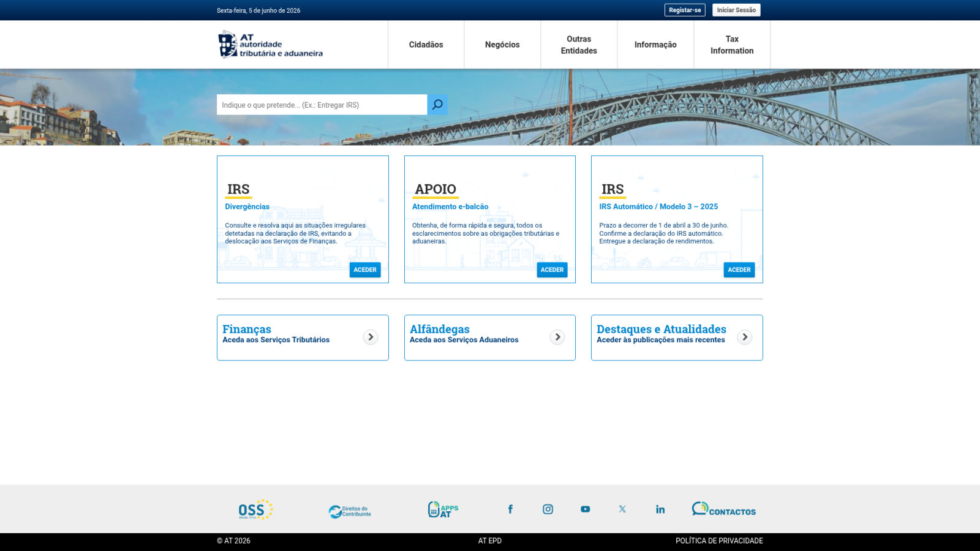Open the YouTube channel icon
The height and width of the screenshot is (551, 980).
point(586,509)
